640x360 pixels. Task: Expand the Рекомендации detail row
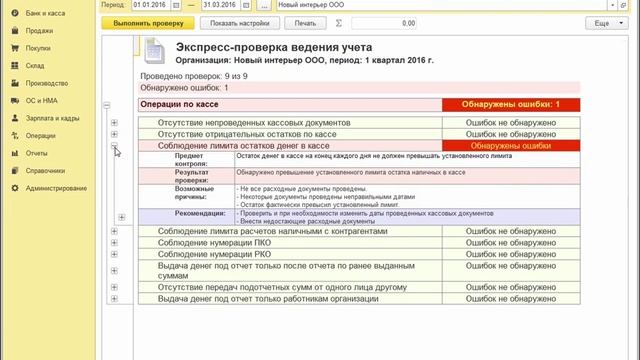[122, 217]
